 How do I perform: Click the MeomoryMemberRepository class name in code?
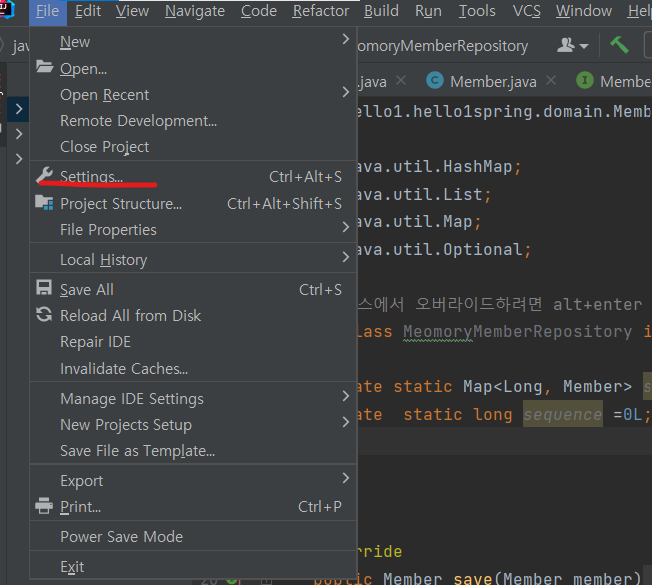coord(517,332)
